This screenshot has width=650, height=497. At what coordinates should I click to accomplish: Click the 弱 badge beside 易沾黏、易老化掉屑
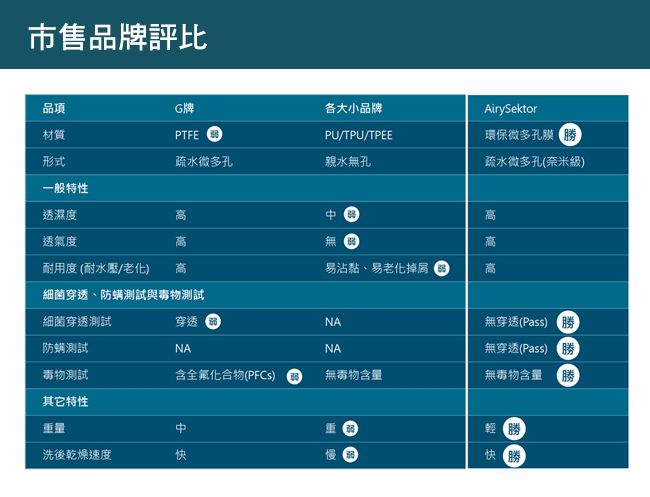(441, 269)
